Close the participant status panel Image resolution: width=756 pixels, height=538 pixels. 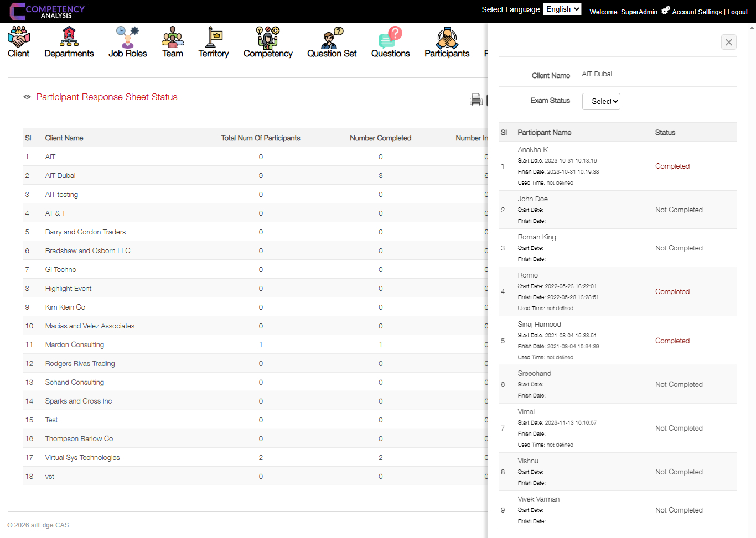728,42
